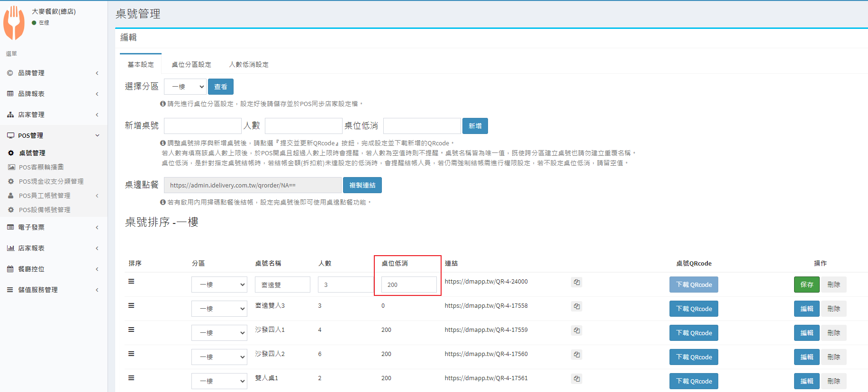Click copy link icon for QR-4-24000
Screen dimensions: 868x392
(577, 282)
